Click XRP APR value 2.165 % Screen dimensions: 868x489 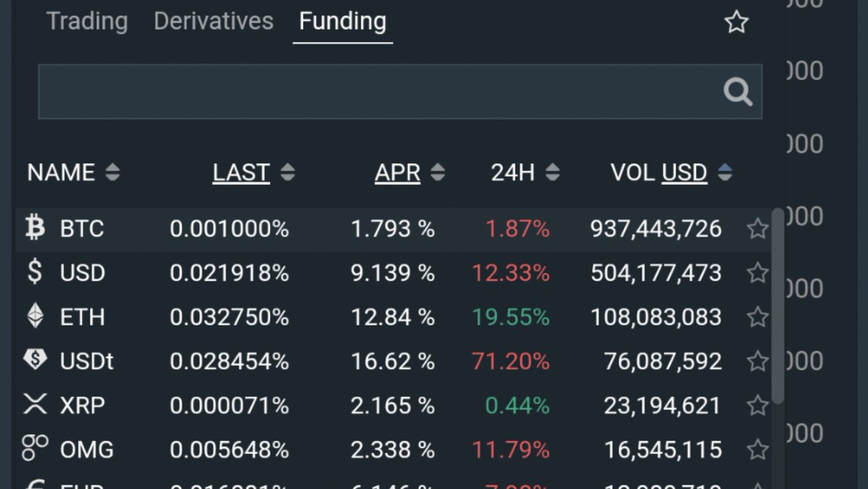tap(393, 405)
